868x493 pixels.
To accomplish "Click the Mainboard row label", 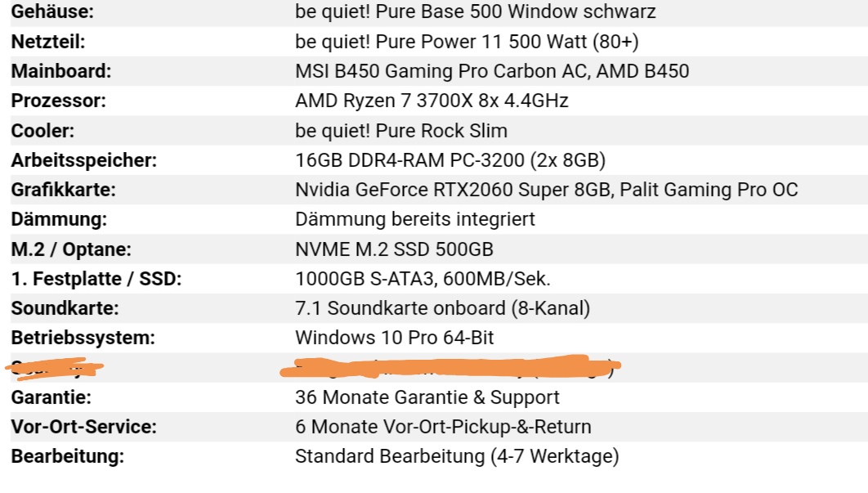I will point(61,71).
